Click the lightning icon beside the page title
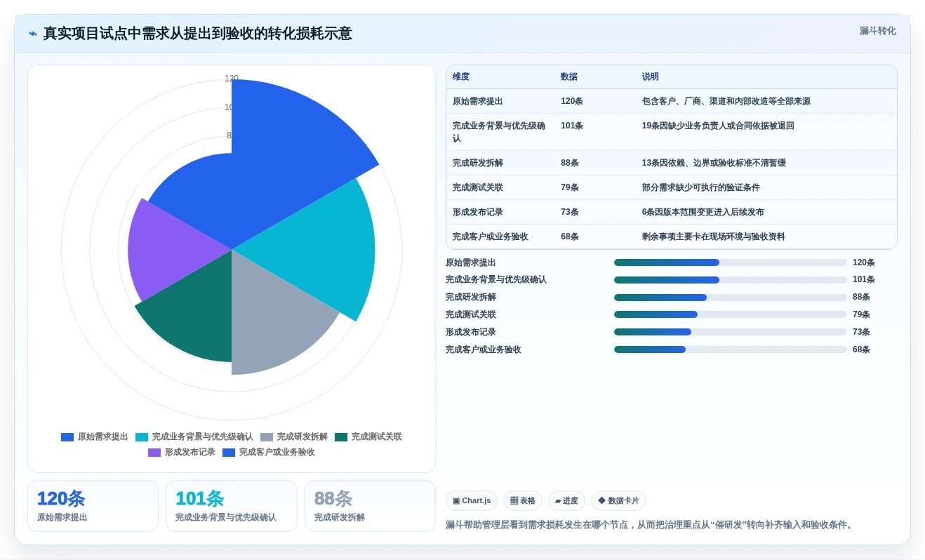 click(x=33, y=34)
